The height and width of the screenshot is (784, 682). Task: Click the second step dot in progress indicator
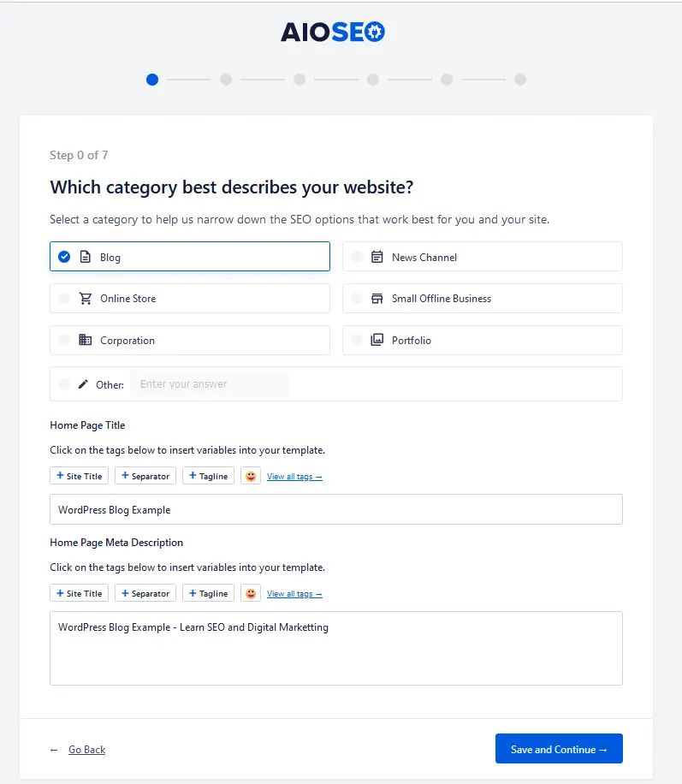click(x=226, y=80)
